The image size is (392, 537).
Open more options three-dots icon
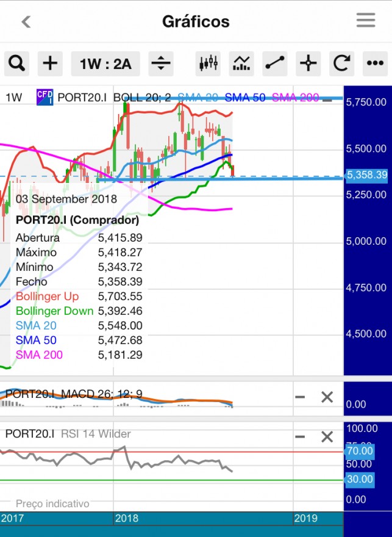pos(375,63)
